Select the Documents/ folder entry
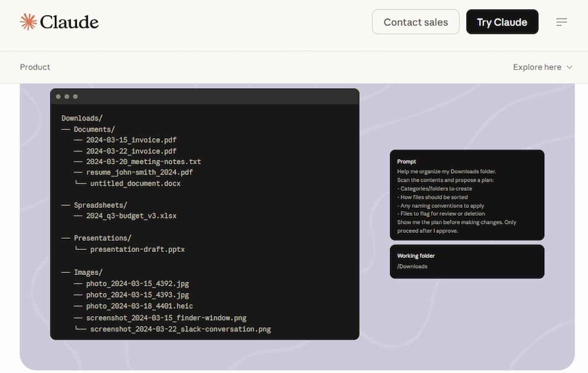This screenshot has height=373, width=588. pyautogui.click(x=94, y=129)
